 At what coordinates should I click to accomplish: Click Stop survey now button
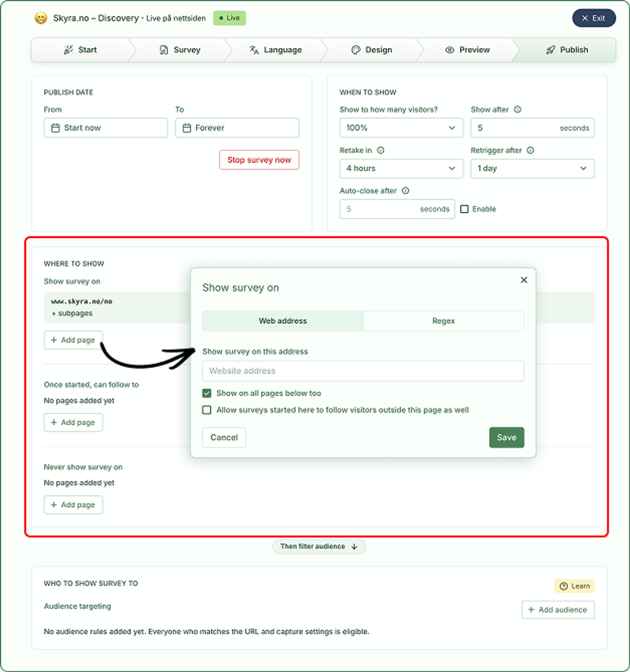259,160
